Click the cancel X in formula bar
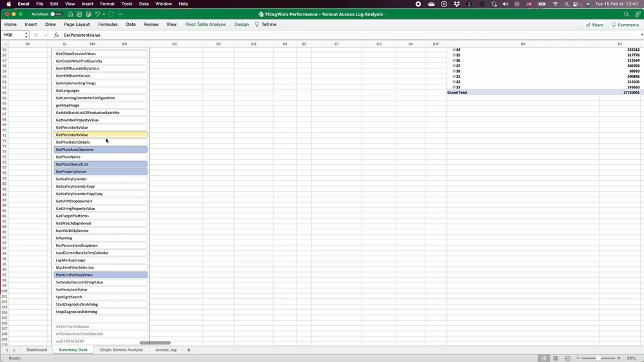The image size is (644, 362). pyautogui.click(x=36, y=35)
